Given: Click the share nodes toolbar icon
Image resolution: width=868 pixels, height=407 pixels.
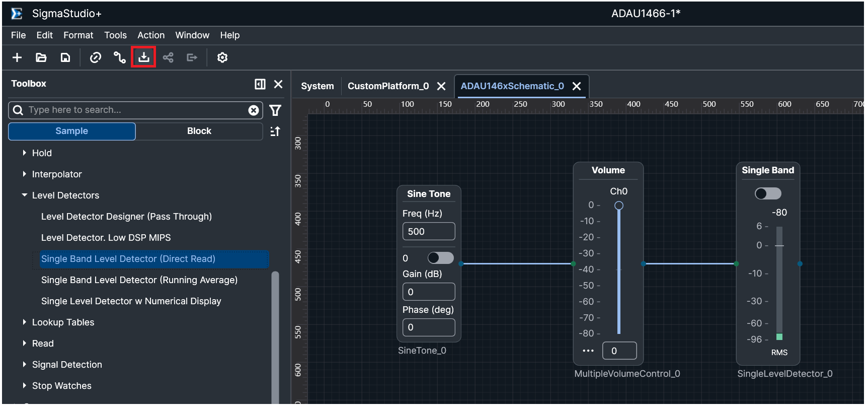Looking at the screenshot, I should 168,57.
